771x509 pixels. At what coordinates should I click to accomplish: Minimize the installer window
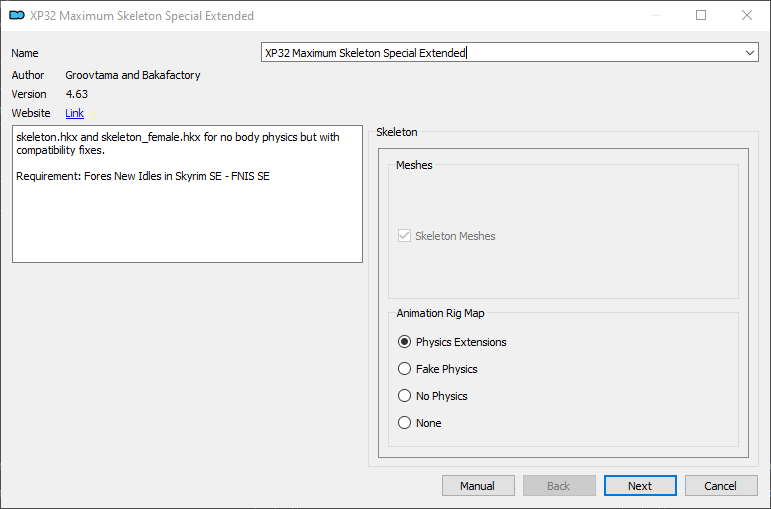[655, 15]
